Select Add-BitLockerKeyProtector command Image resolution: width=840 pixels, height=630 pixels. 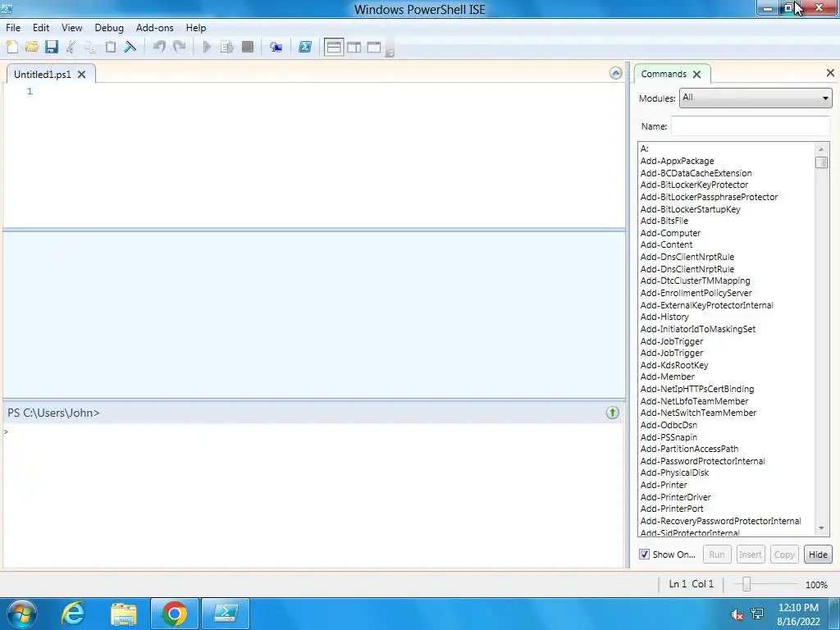click(694, 185)
